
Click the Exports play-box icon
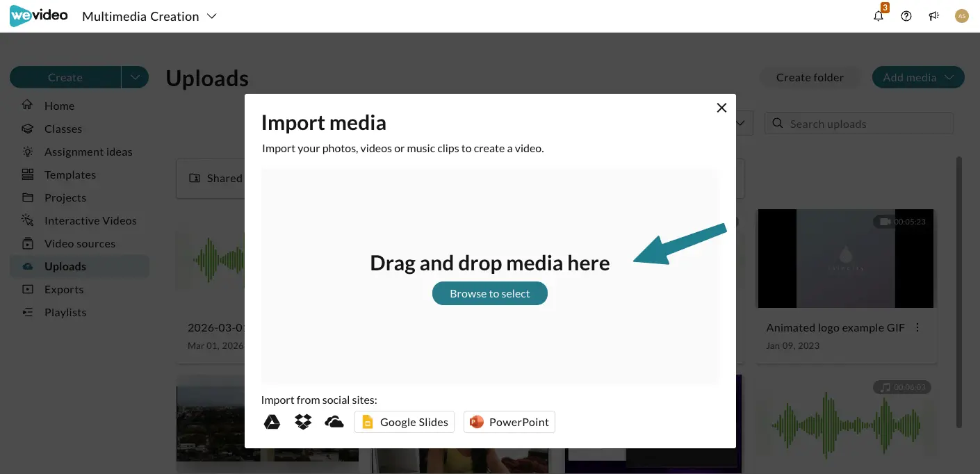[28, 289]
